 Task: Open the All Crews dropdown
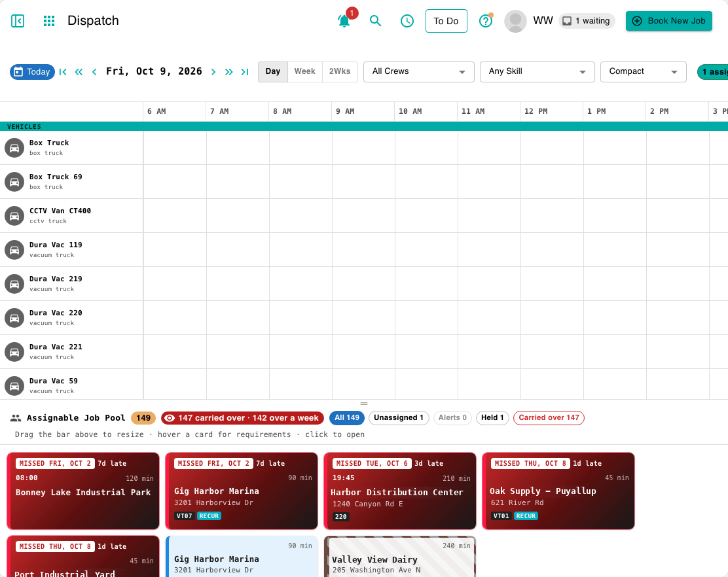(419, 72)
